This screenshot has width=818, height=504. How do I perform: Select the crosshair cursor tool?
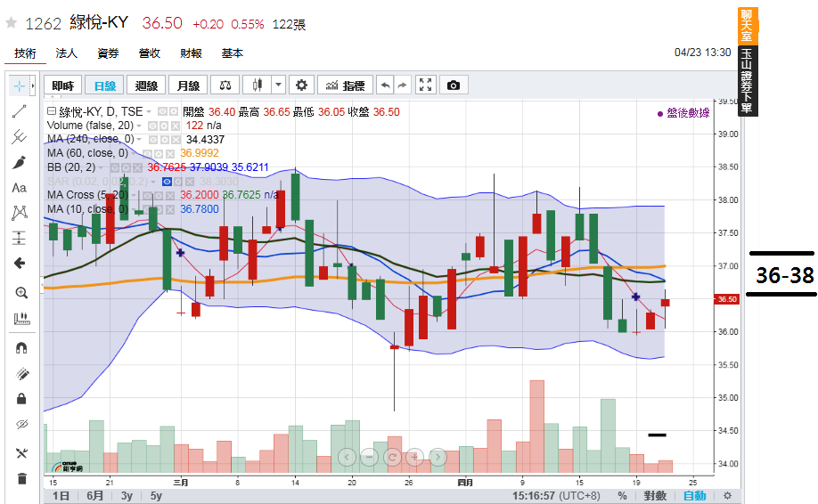(20, 86)
